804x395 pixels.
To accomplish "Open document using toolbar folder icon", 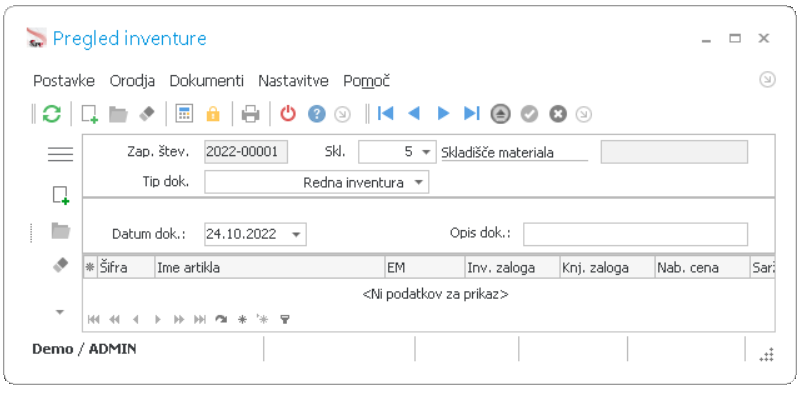I will tap(118, 114).
